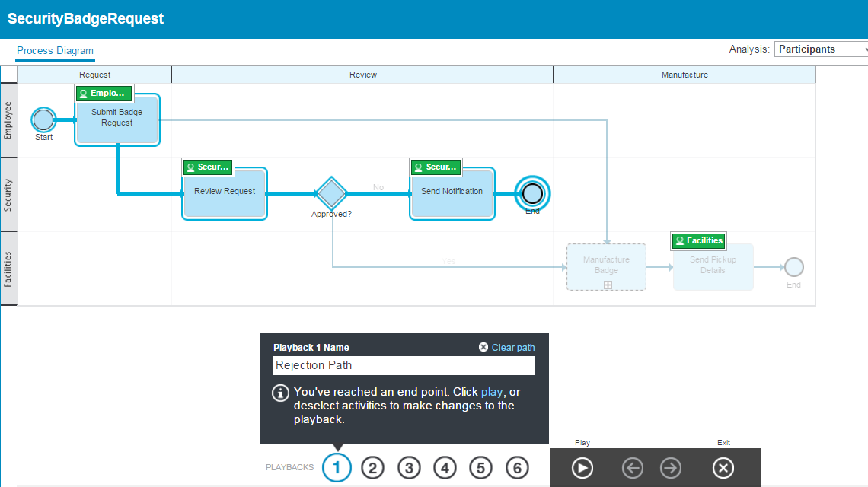Click the End event in Security lane
Viewport: 868px width, 487px height.
point(532,194)
